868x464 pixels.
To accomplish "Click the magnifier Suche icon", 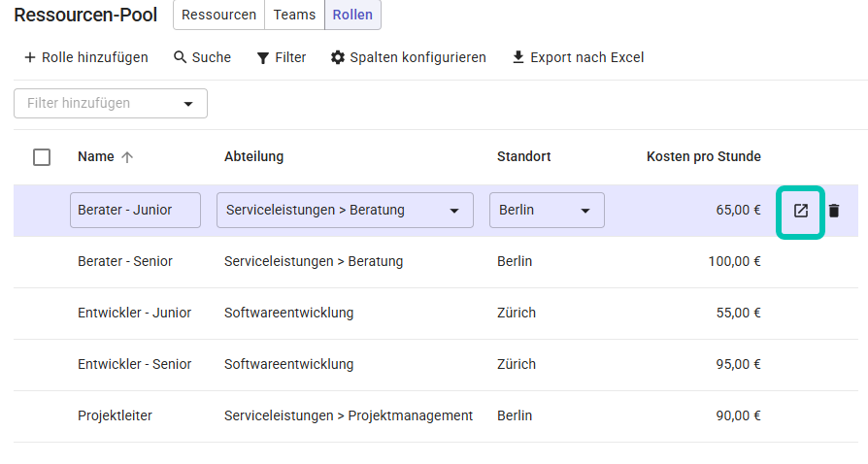I will point(180,57).
